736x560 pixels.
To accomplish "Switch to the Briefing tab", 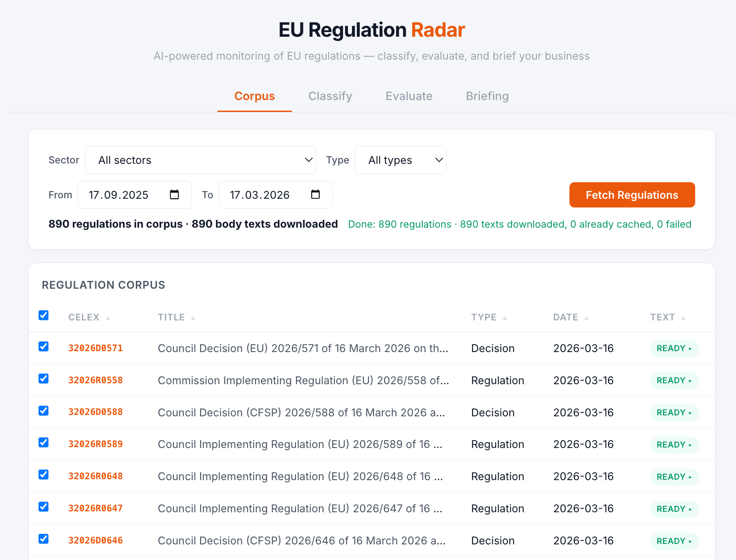I will (x=487, y=96).
